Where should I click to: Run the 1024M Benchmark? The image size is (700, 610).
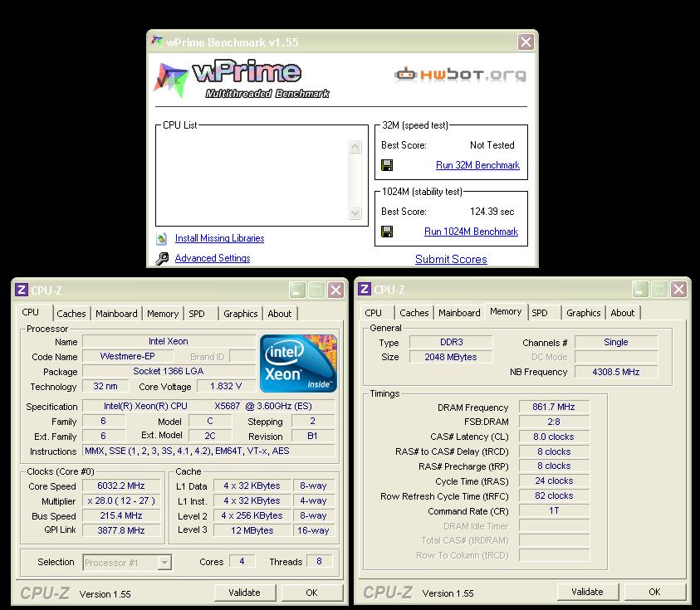coord(471,232)
